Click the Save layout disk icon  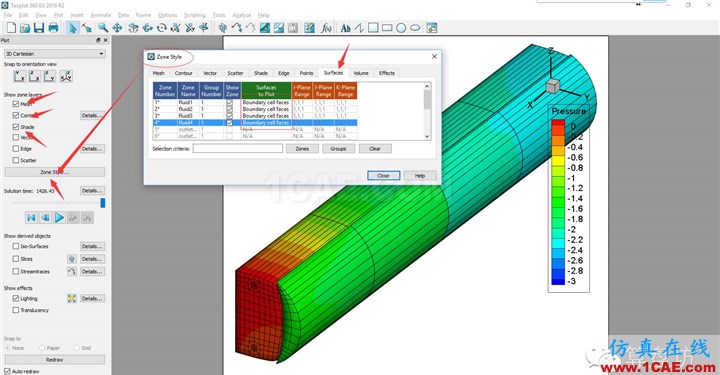[39, 28]
